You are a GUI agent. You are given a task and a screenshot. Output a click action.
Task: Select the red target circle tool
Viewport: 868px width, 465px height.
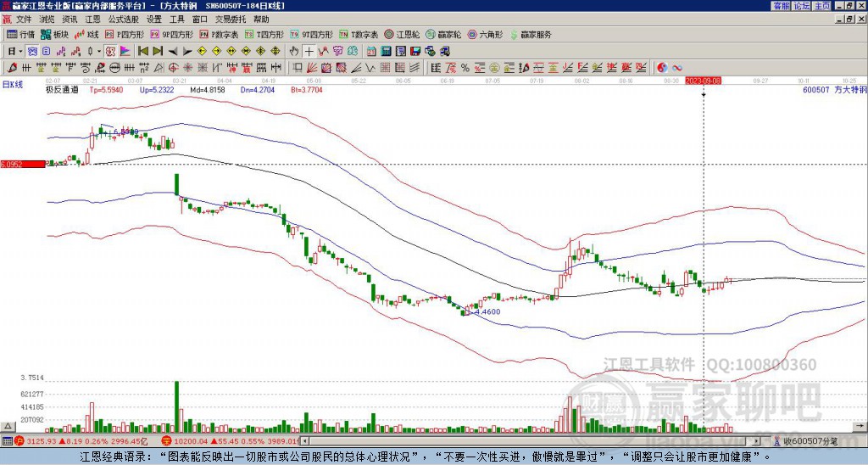point(173,68)
